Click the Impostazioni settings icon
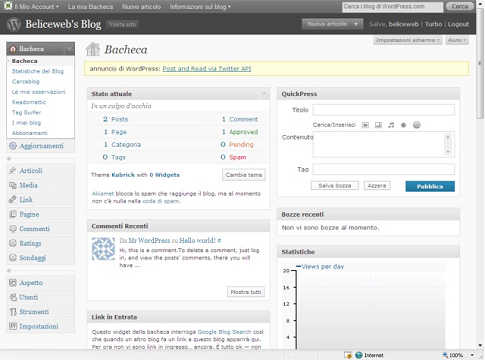 [x=13, y=326]
